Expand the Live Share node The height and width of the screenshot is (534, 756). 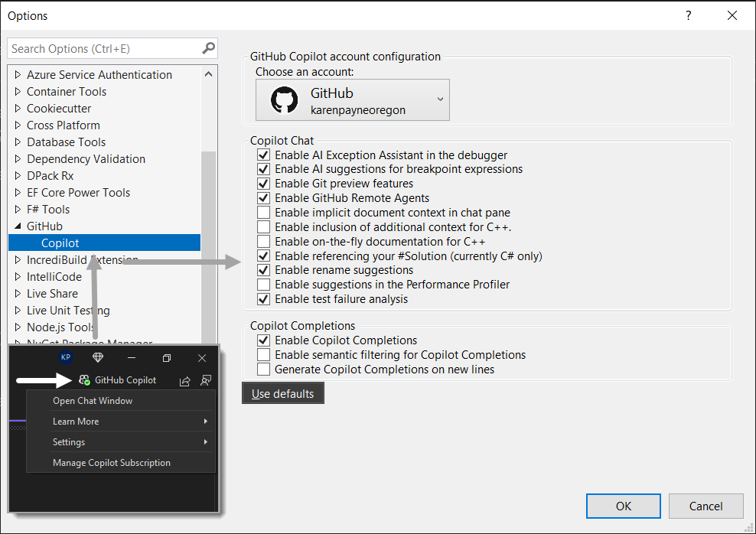click(x=18, y=294)
